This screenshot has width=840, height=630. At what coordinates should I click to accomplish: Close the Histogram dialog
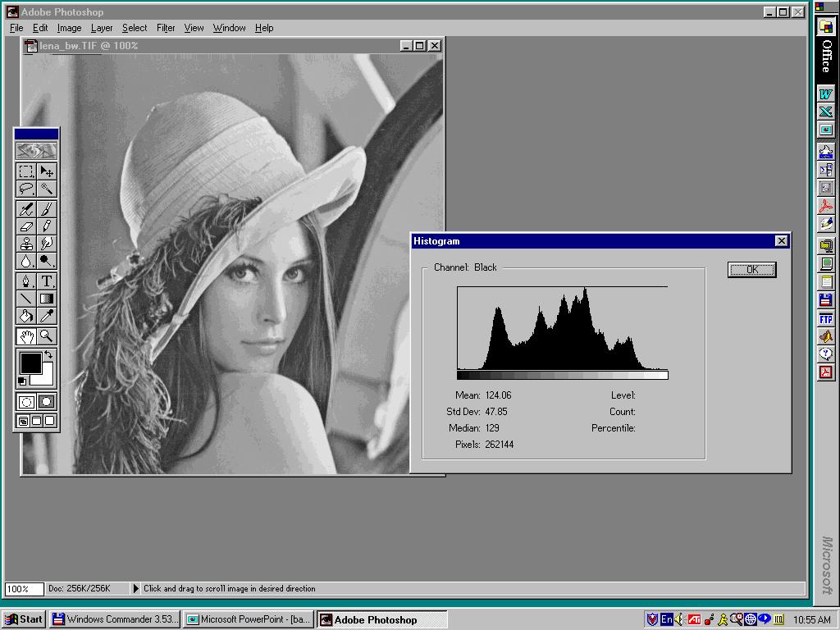[782, 241]
